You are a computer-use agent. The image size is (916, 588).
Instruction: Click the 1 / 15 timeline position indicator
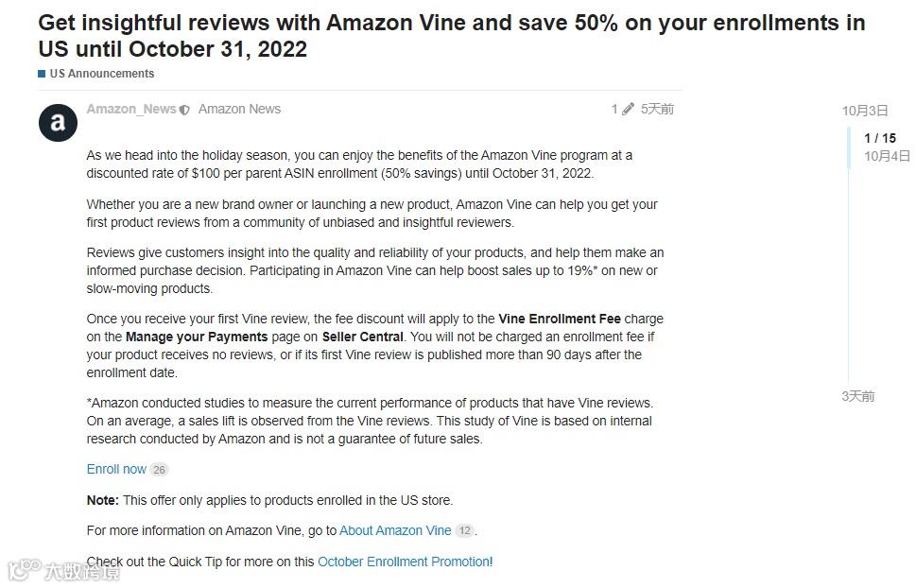coord(879,138)
